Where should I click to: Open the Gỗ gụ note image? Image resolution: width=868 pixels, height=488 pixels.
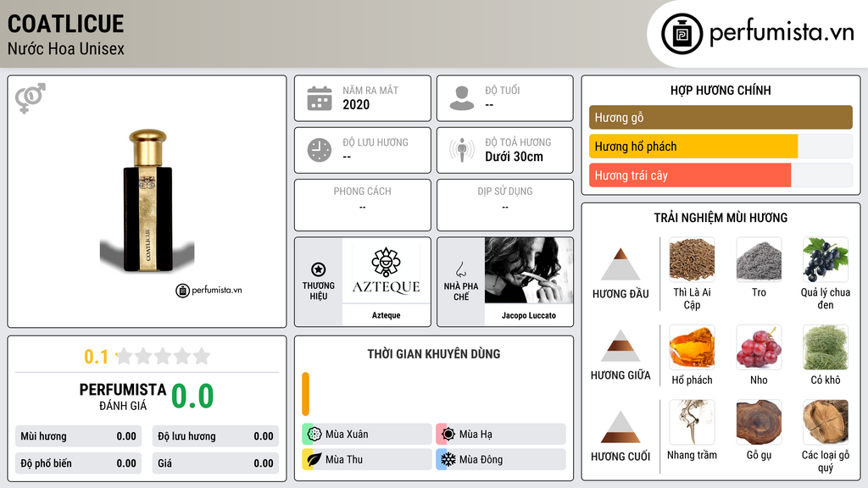coord(759,422)
